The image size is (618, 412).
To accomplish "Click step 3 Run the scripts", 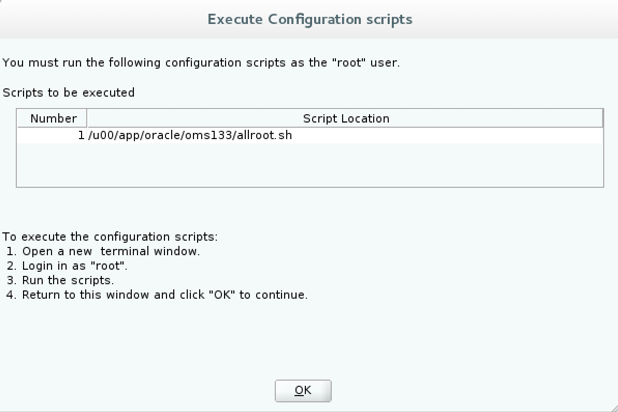I will tap(60, 280).
